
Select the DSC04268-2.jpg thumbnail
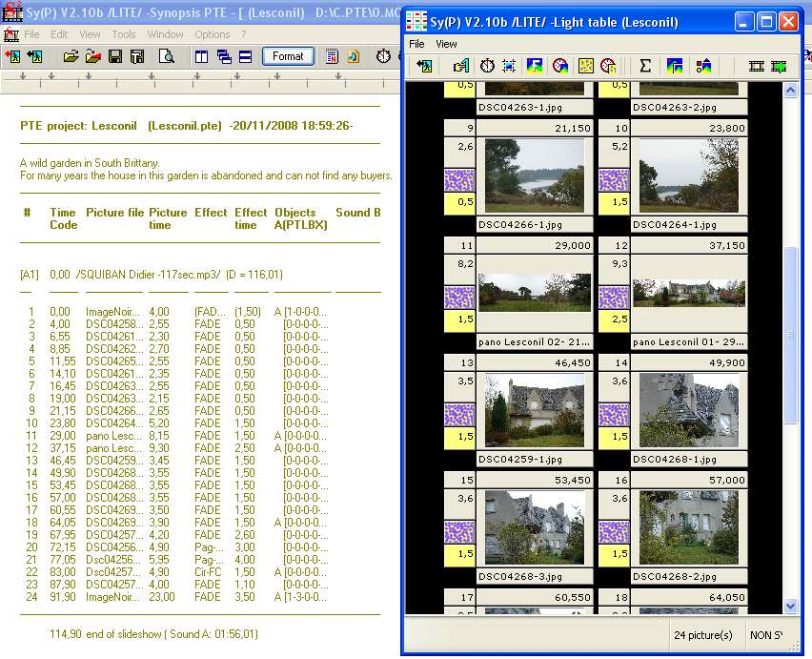point(689,527)
